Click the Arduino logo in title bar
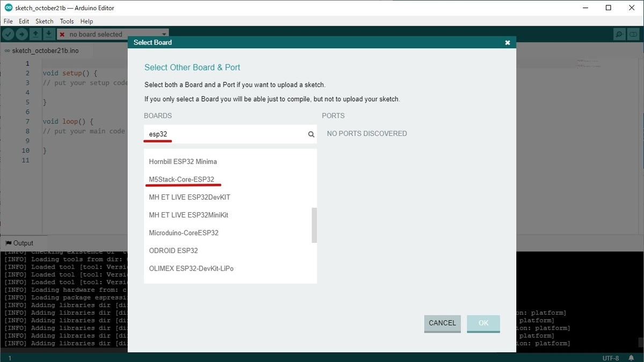This screenshot has width=644, height=362. point(8,8)
